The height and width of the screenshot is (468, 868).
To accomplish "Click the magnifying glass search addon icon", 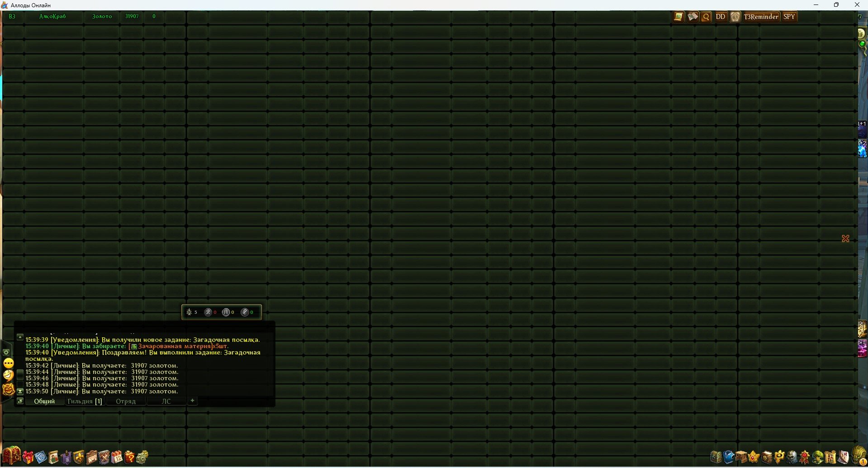I will [706, 17].
